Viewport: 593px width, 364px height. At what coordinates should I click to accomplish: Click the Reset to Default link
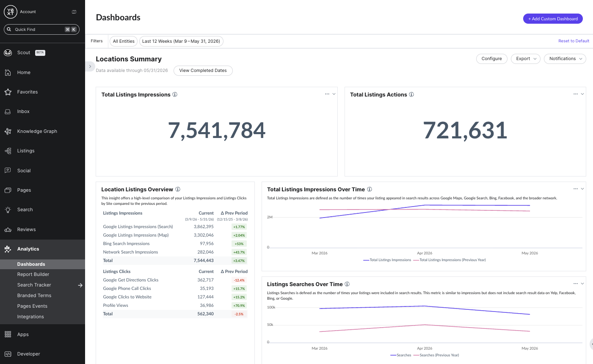(x=574, y=41)
